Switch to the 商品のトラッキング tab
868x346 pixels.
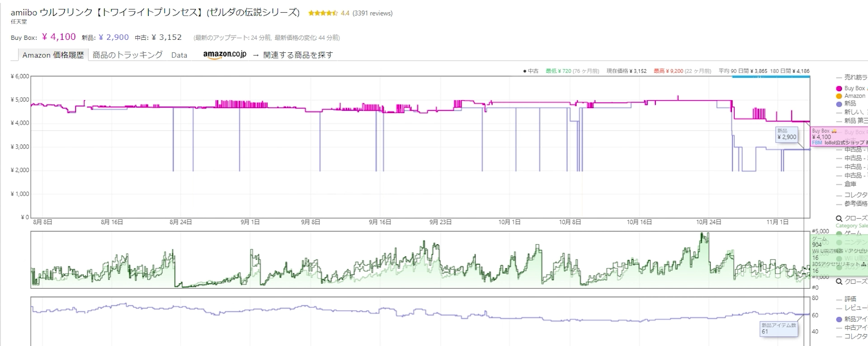coord(127,55)
